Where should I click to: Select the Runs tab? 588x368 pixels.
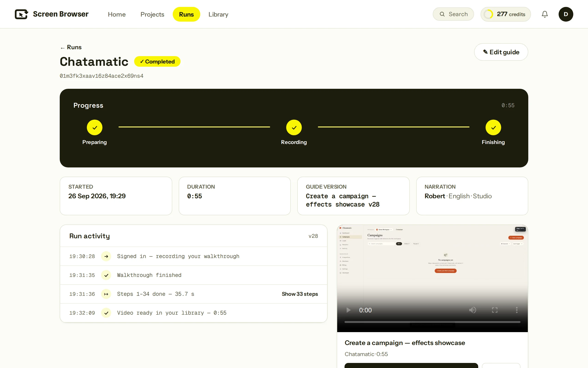pyautogui.click(x=186, y=14)
